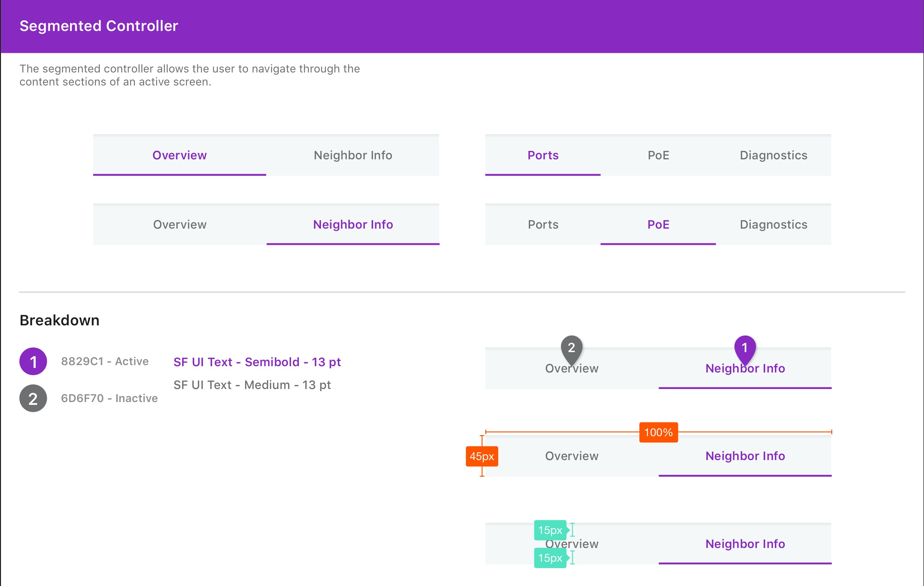The height and width of the screenshot is (586, 924).
Task: Select the active purple Ports tab
Action: [x=543, y=155]
